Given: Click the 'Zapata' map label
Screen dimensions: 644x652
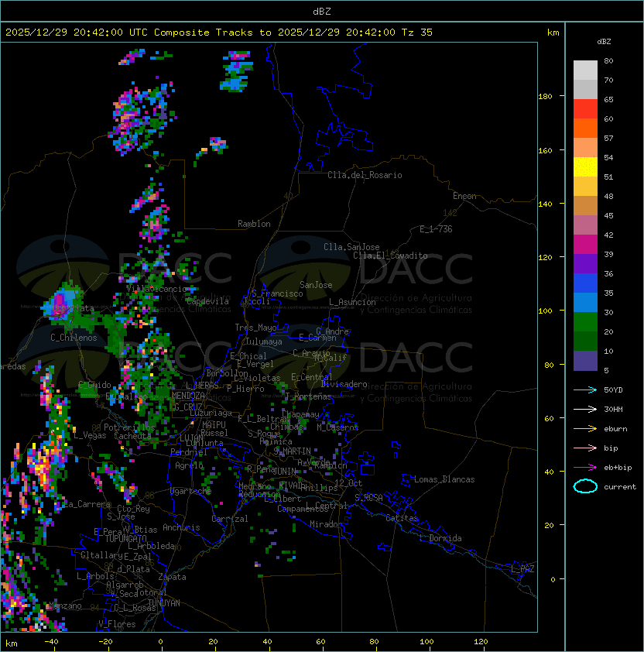Looking at the screenshot, I should [172, 577].
